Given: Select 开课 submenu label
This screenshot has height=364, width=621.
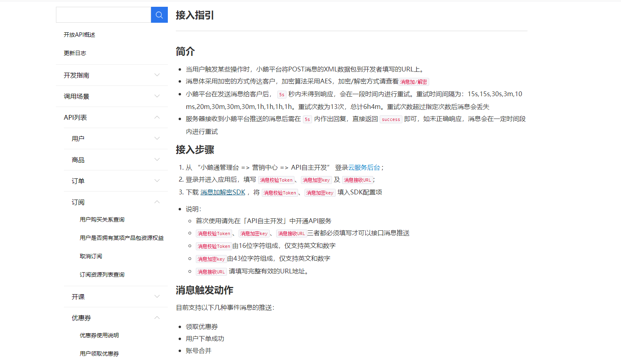Looking at the screenshot, I should [x=78, y=297].
